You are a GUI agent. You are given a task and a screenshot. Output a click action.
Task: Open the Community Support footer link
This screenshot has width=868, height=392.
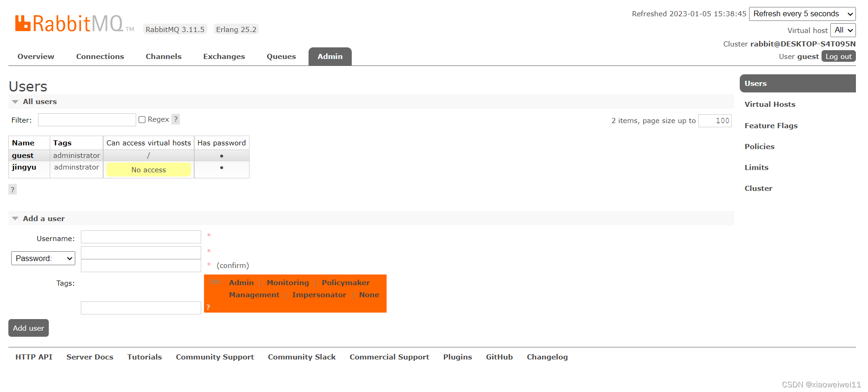tap(215, 357)
